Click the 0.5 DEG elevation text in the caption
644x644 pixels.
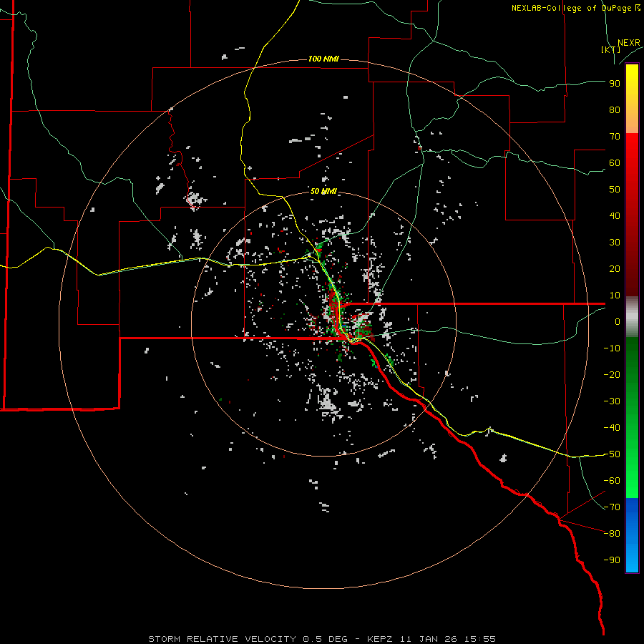coord(326,639)
